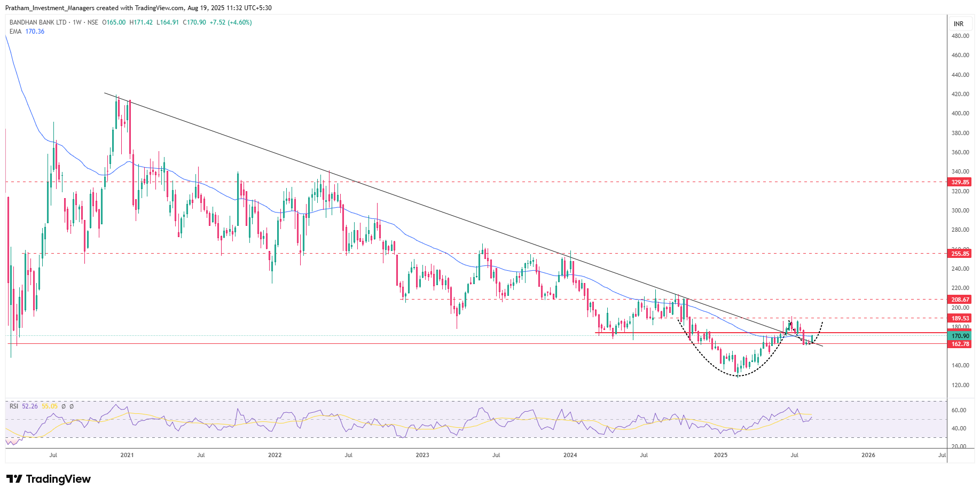The height and width of the screenshot is (495, 980).
Task: Click the RSI indicator legend label
Action: tap(14, 406)
